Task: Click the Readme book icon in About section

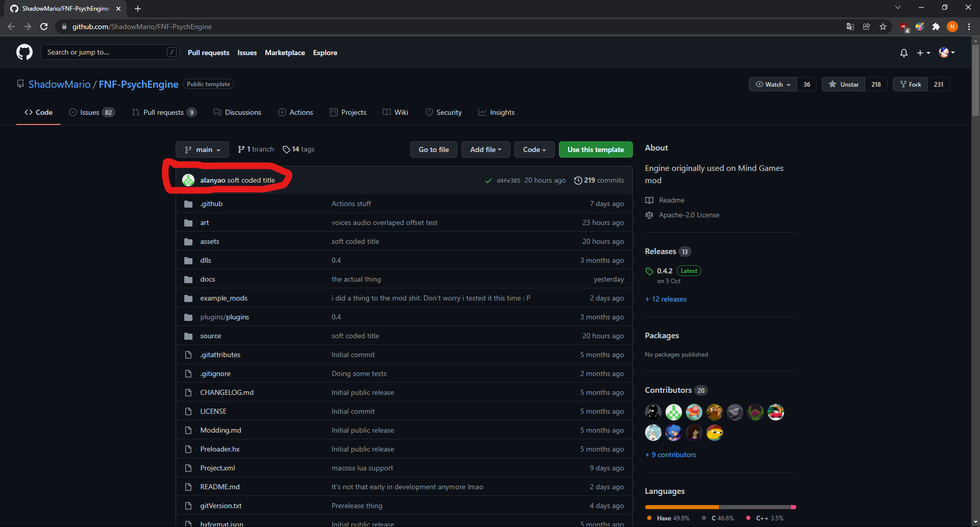Action: (x=649, y=200)
